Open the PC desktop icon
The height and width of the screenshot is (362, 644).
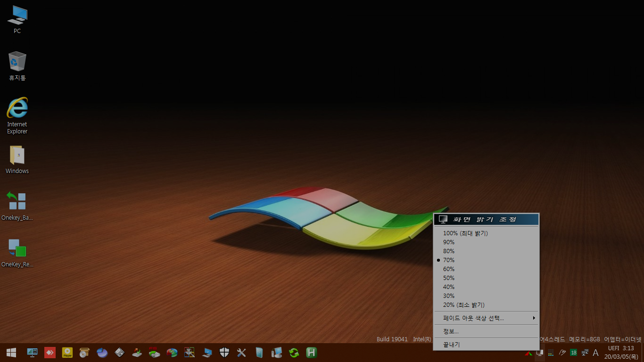tap(17, 20)
